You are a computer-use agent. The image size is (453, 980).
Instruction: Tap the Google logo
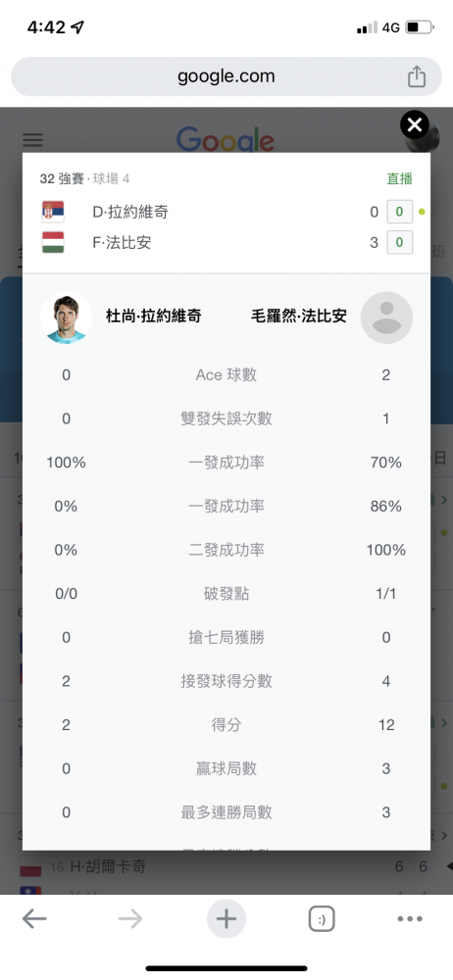[226, 139]
